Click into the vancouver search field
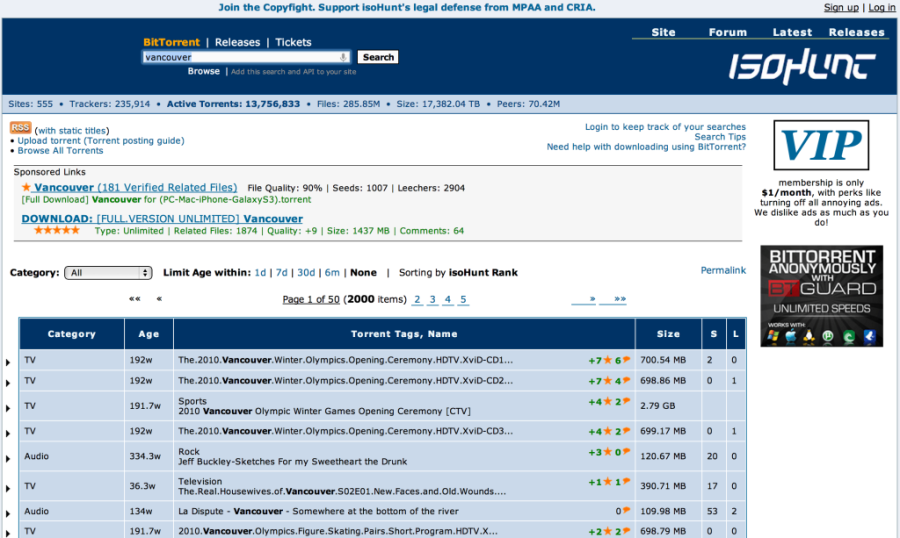This screenshot has width=900, height=538. [x=246, y=57]
